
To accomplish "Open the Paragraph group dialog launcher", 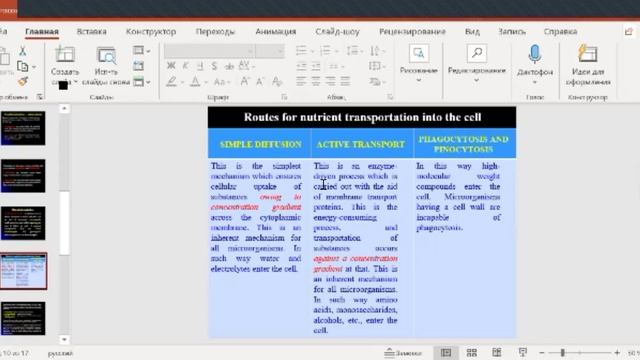I will pyautogui.click(x=390, y=97).
